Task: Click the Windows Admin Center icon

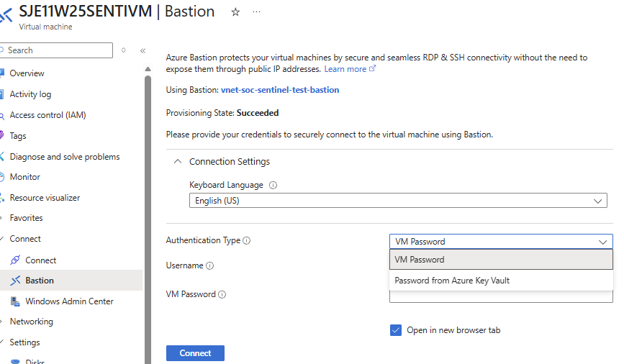Action: (15, 301)
